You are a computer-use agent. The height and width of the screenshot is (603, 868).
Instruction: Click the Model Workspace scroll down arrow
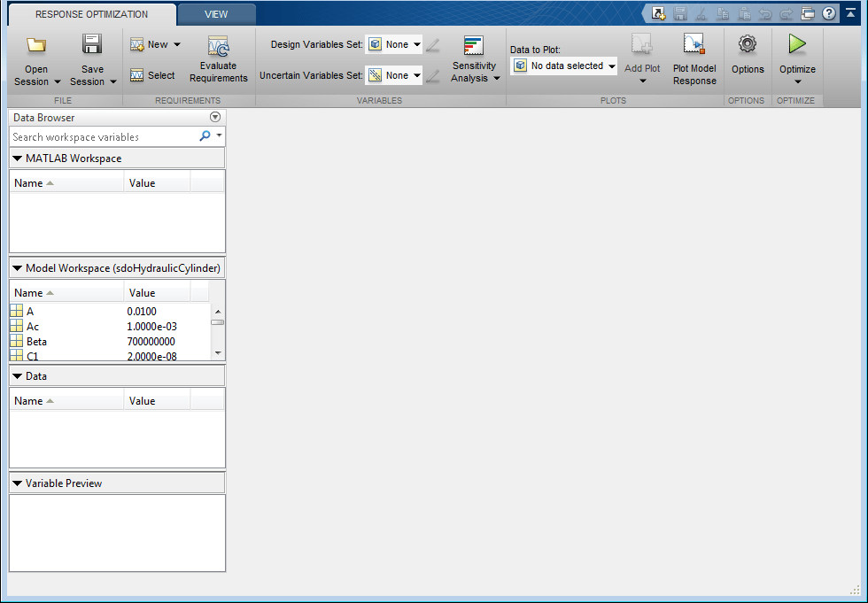[218, 353]
